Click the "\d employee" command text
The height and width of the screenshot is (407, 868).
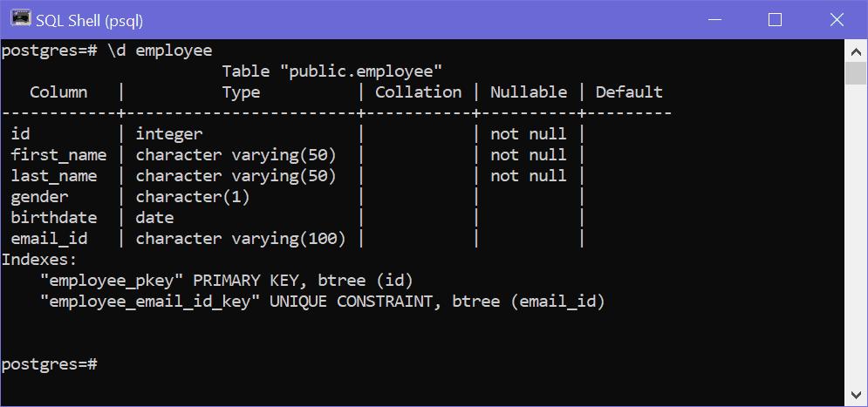160,51
